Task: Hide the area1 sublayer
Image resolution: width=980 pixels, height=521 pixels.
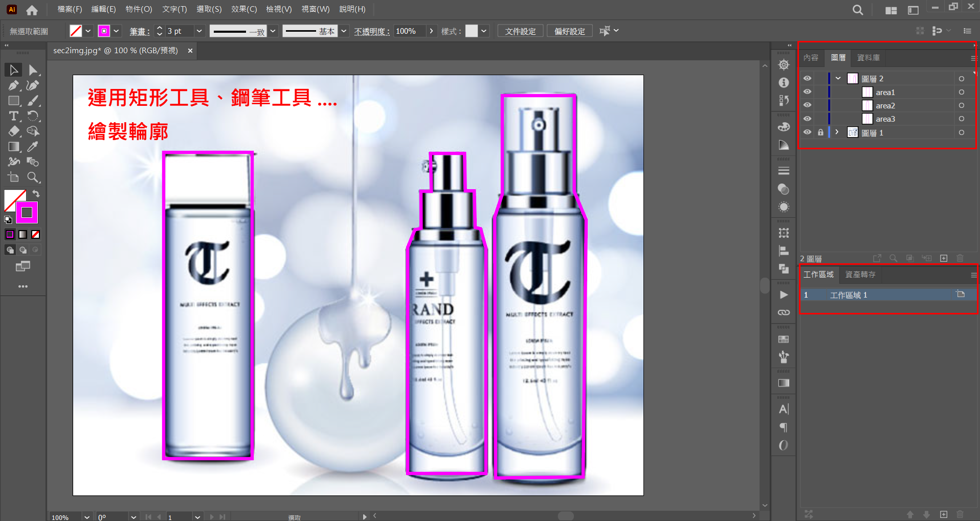Action: [x=807, y=92]
